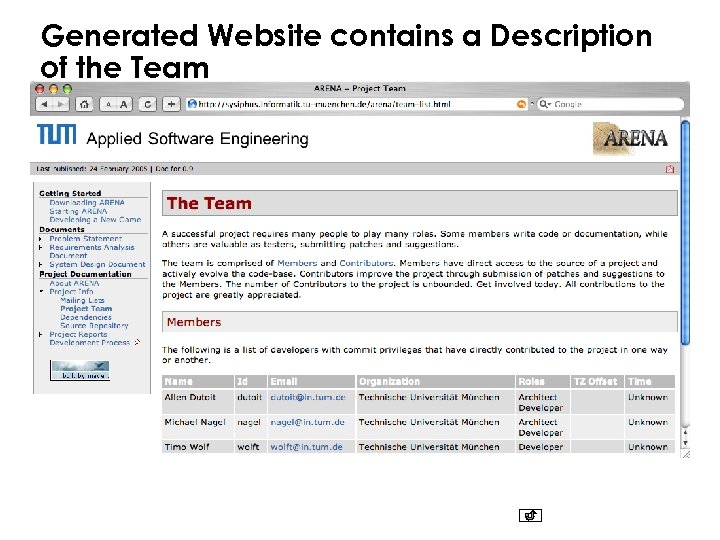Select Project Team in sidebar

(86, 309)
